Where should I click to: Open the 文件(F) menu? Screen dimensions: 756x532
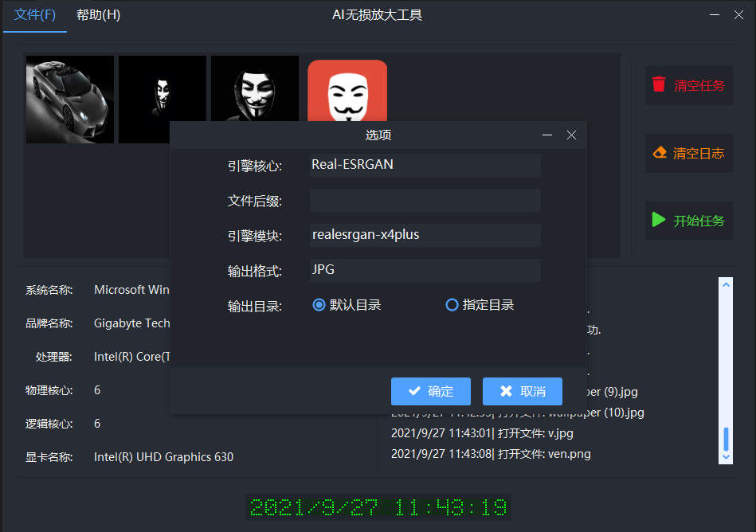tap(34, 14)
